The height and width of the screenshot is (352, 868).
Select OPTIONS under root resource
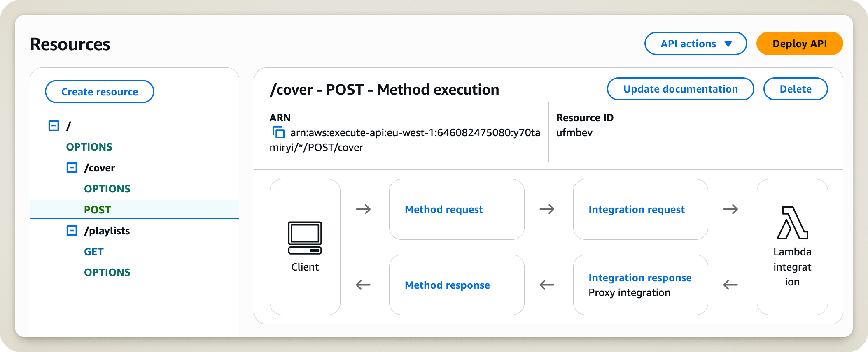[89, 147]
